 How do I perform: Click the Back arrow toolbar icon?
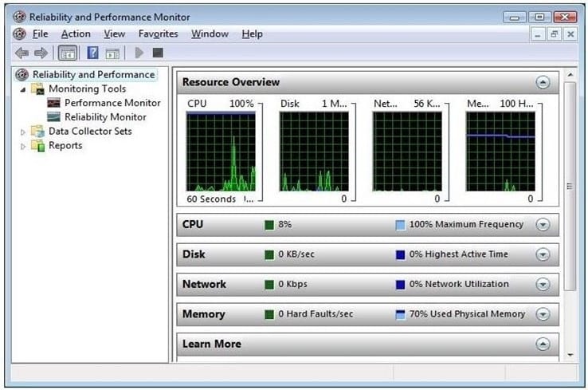(22, 53)
